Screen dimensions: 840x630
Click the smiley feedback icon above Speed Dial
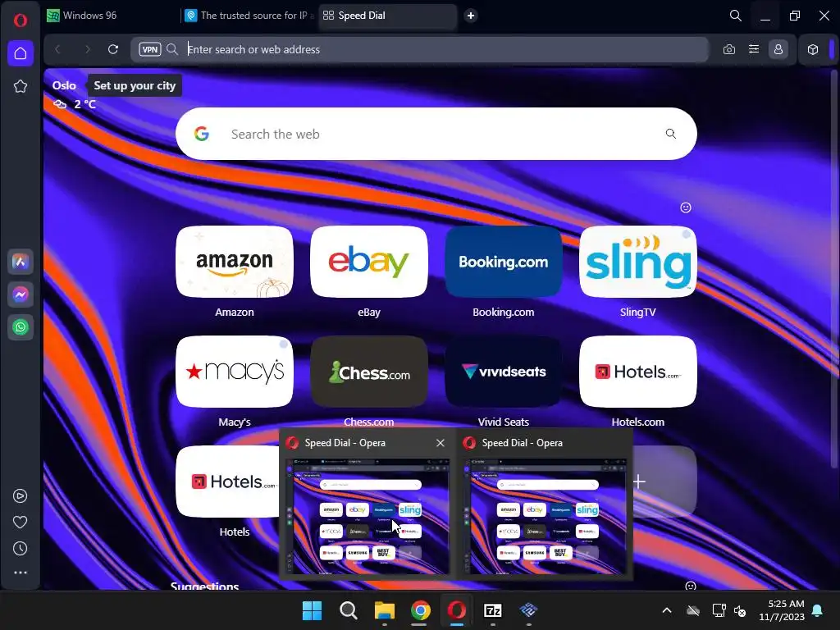(x=686, y=208)
